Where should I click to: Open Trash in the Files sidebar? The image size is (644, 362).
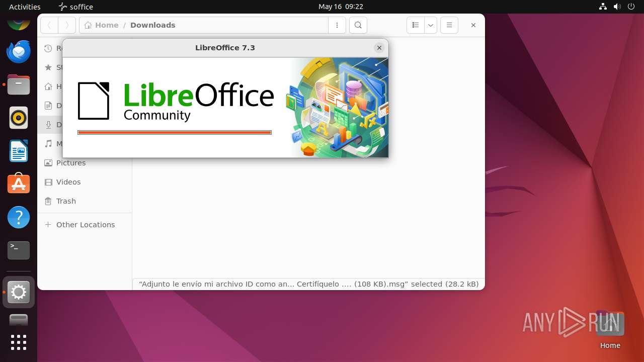85,201
